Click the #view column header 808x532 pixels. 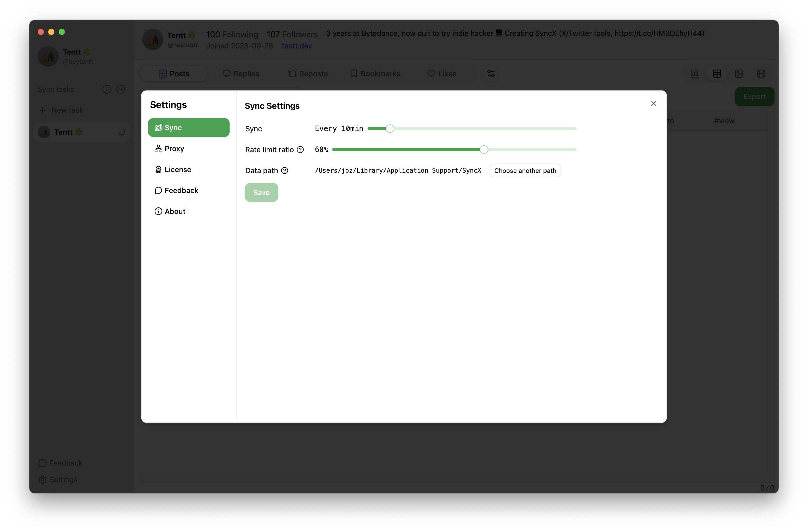click(x=724, y=121)
